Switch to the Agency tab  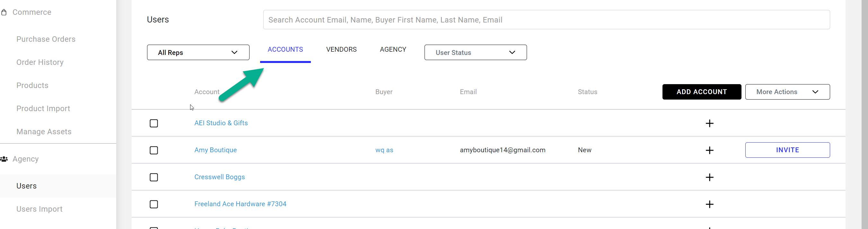pos(392,49)
